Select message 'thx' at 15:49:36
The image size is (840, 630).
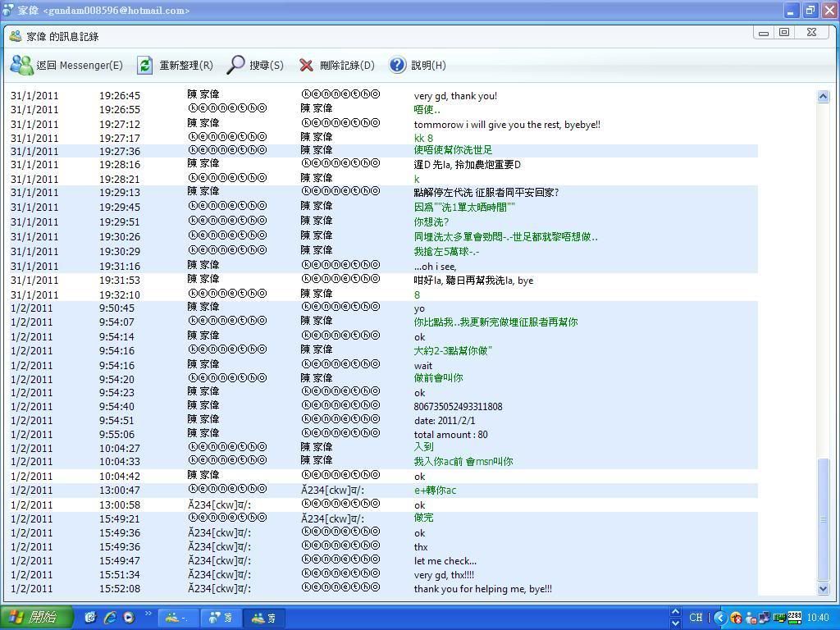tap(421, 547)
